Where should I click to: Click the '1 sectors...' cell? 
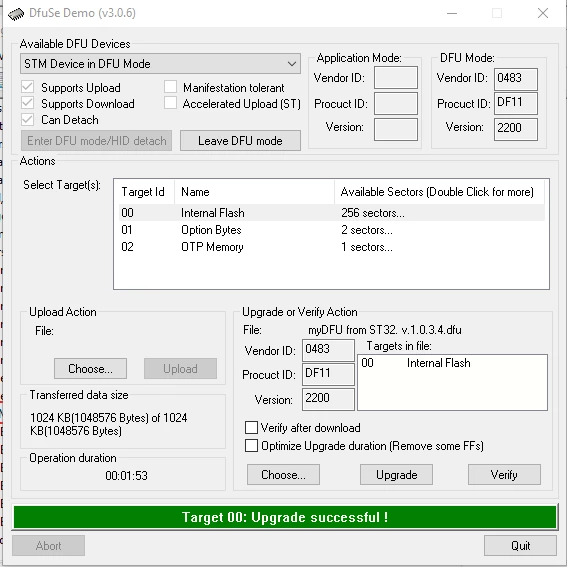click(367, 247)
